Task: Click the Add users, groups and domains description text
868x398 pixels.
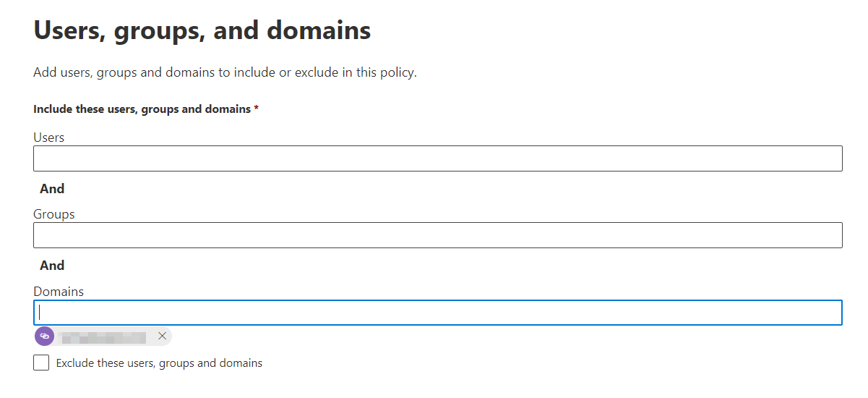Action: pos(225,73)
